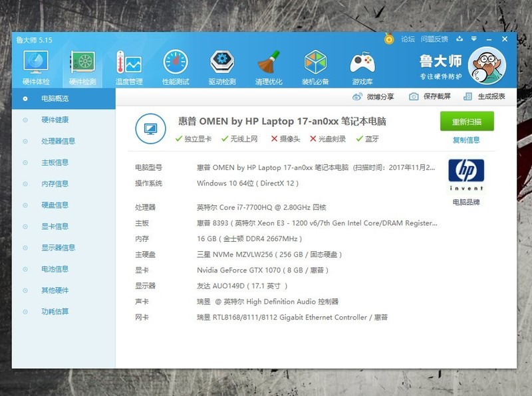
Task: Click the OMEN by HP Laptop heading
Action: point(282,122)
